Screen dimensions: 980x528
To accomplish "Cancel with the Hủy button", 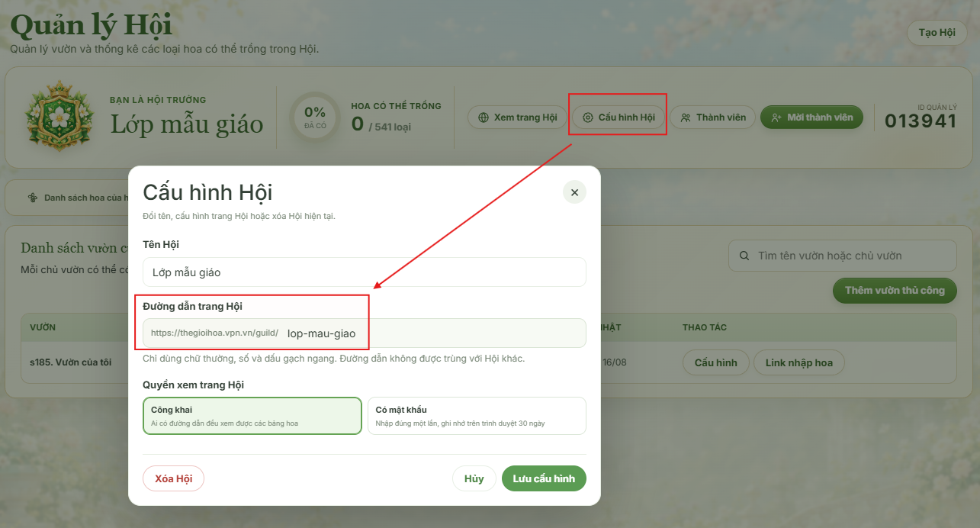I will [x=474, y=478].
